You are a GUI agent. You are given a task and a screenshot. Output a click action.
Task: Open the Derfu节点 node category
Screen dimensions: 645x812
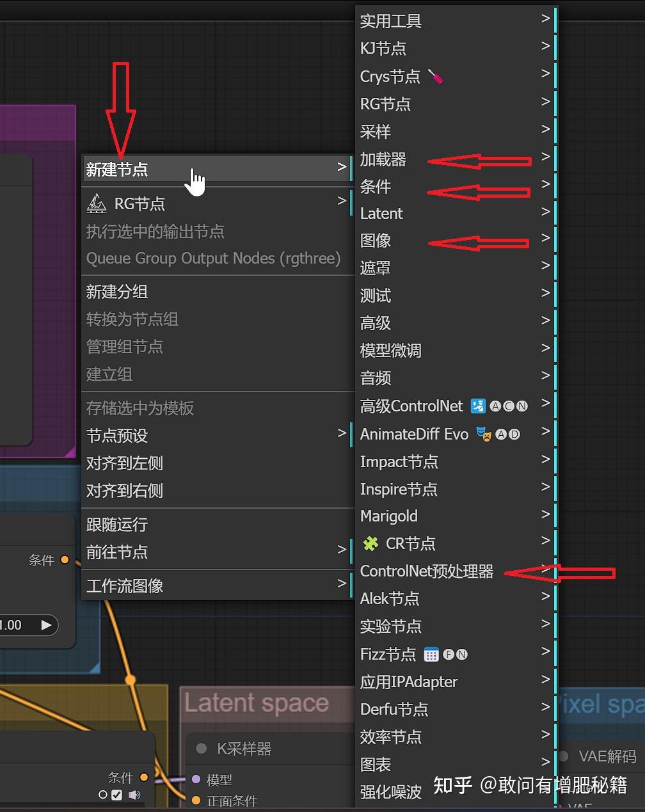point(456,710)
